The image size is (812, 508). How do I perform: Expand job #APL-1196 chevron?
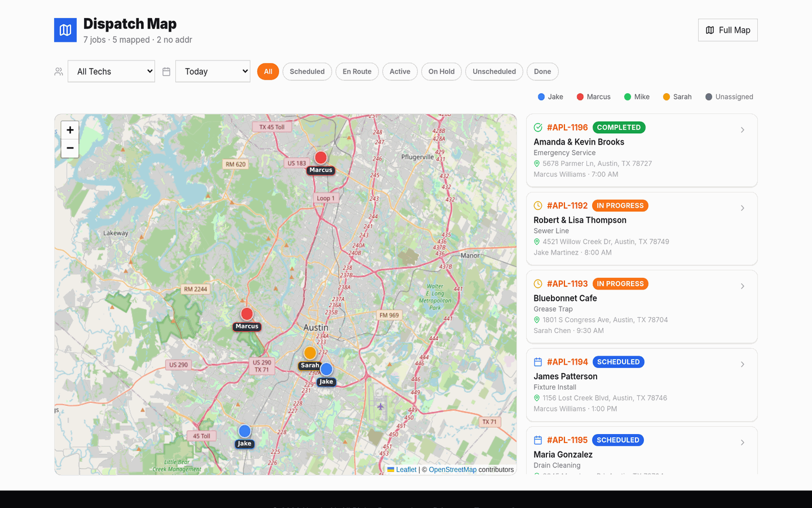[x=743, y=130]
